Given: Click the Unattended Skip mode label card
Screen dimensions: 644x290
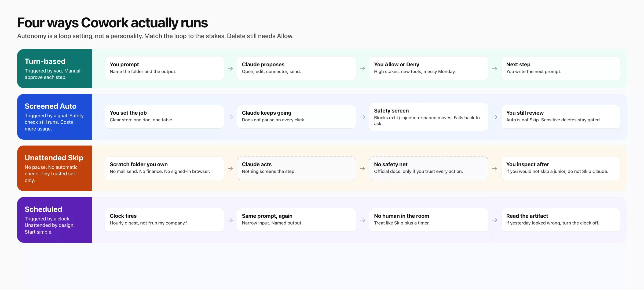Looking at the screenshot, I should [55, 168].
